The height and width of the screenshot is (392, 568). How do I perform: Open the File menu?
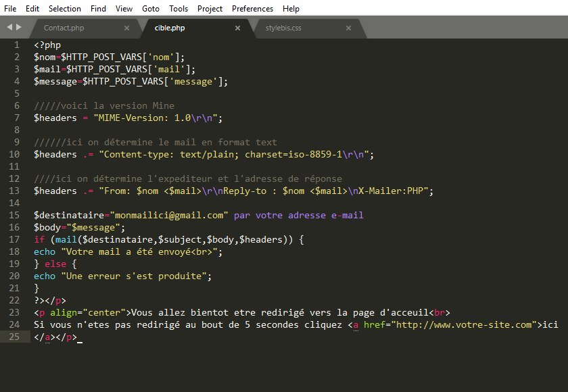[10, 8]
